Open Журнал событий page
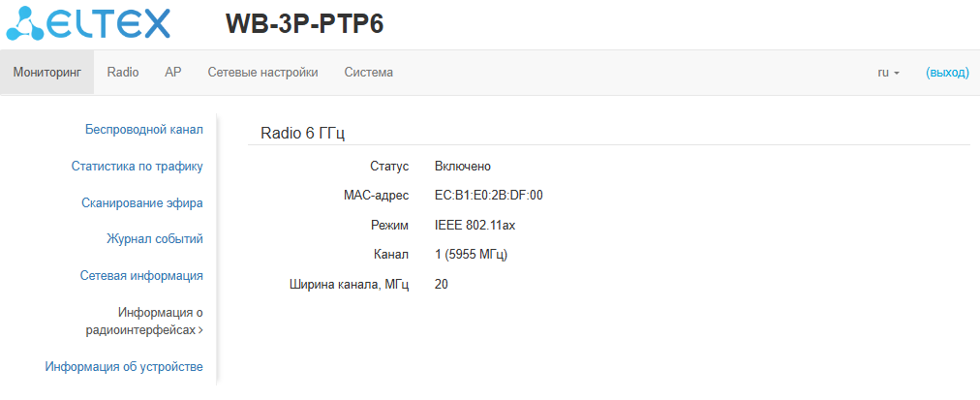Viewport: 980px width, 400px height. 154,238
